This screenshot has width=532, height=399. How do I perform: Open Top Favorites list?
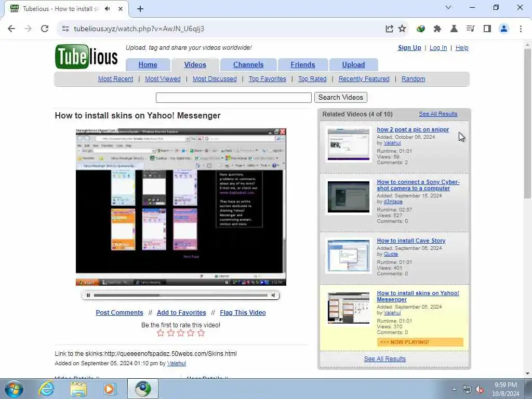[268, 79]
